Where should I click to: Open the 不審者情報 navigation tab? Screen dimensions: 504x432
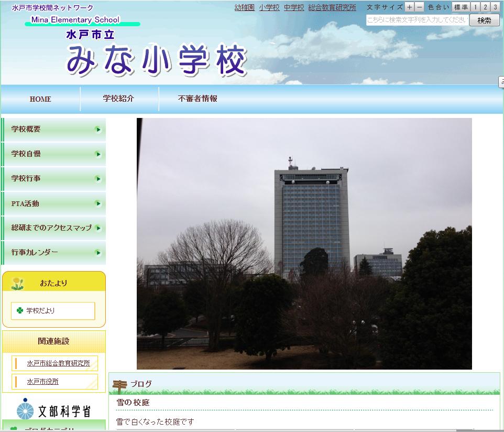(x=198, y=99)
